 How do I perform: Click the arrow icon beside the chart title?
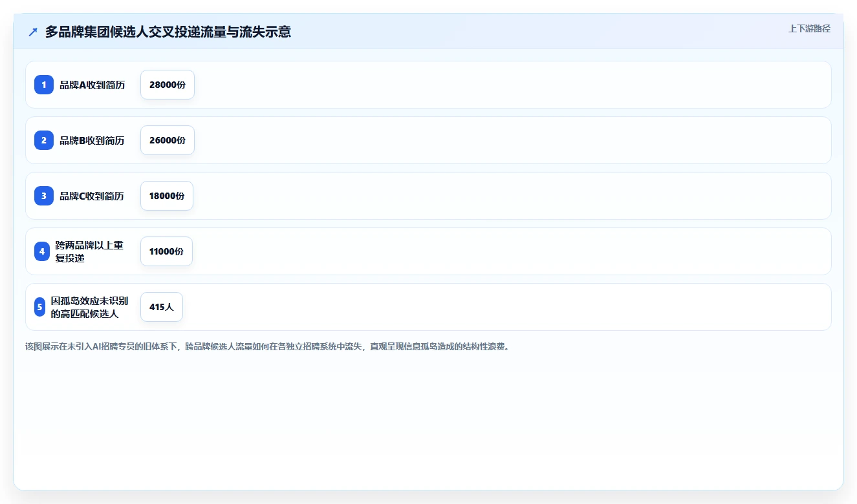coord(33,32)
